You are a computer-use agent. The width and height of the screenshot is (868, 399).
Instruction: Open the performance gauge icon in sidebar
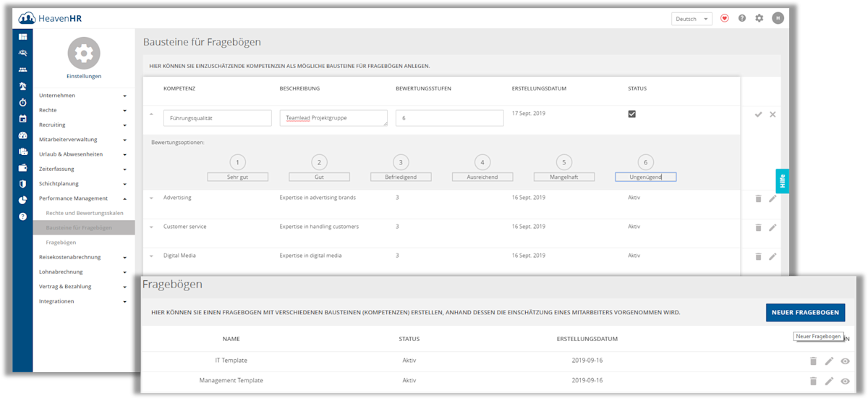[22, 135]
